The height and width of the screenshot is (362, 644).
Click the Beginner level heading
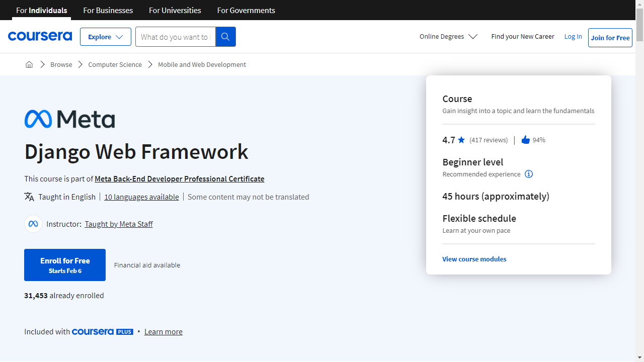[x=473, y=162]
